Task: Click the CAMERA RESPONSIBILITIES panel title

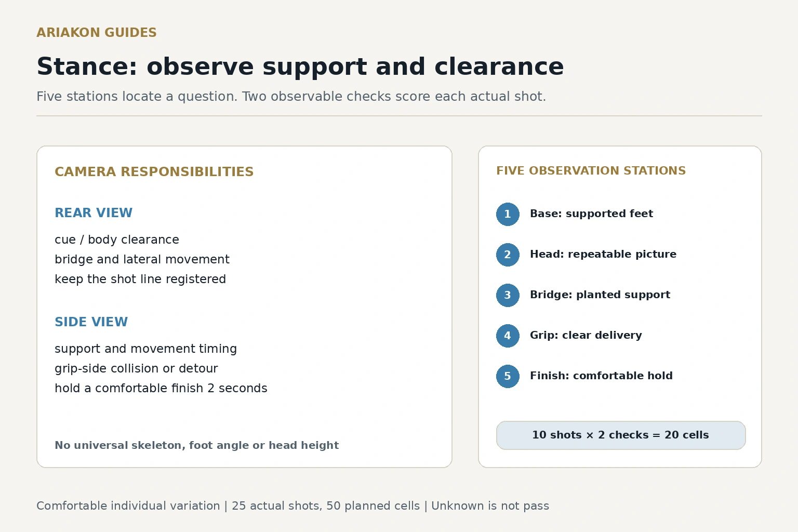Action: [154, 172]
